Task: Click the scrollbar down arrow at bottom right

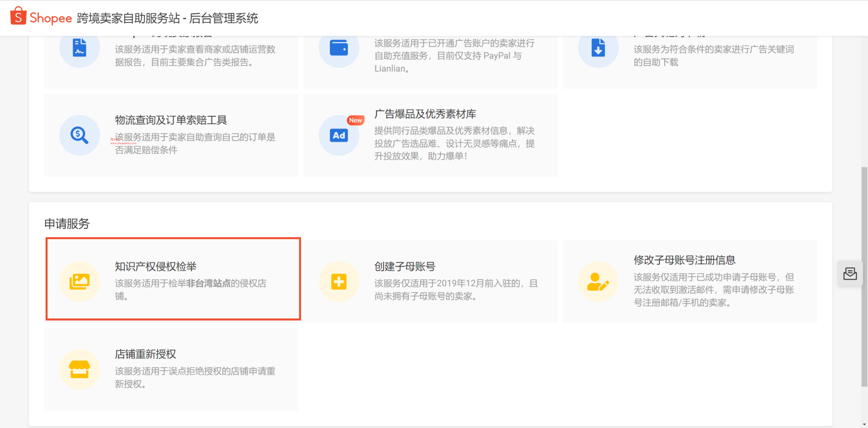Action: (864, 424)
